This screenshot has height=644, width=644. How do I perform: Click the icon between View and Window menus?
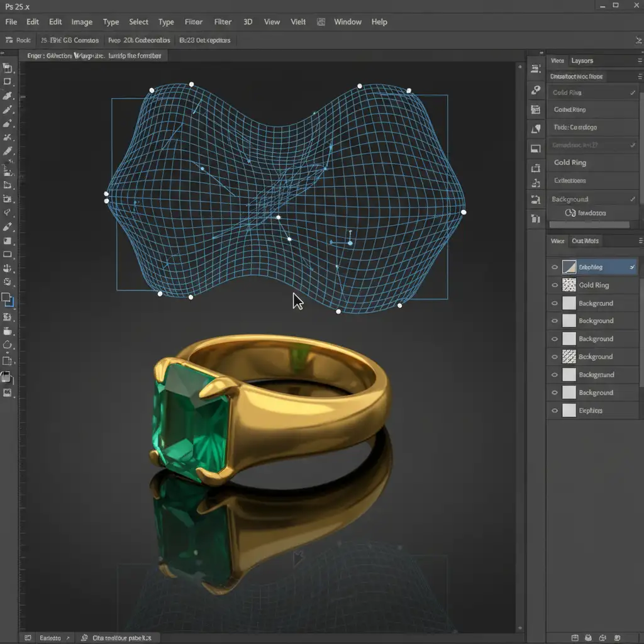point(321,22)
